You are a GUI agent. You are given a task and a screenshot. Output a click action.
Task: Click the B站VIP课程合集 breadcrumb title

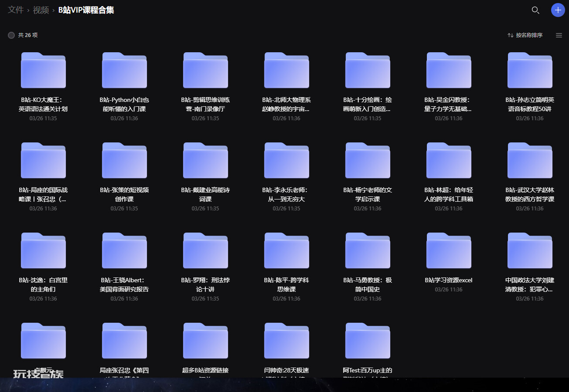click(86, 10)
